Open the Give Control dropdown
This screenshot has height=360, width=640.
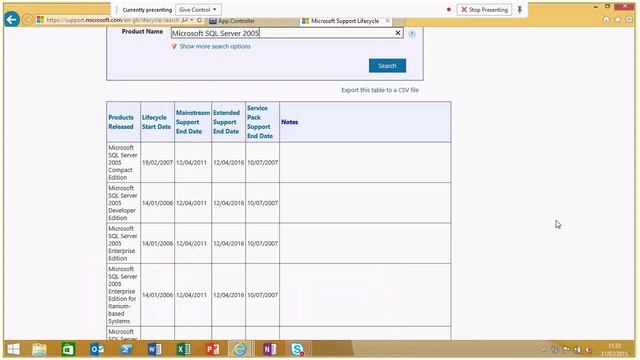click(198, 9)
